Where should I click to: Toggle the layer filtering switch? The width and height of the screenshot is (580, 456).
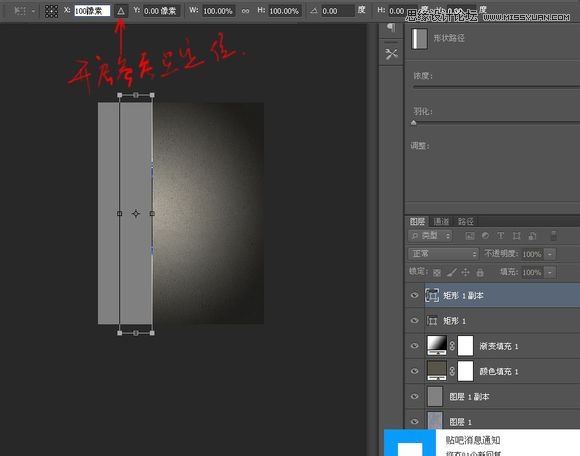pos(554,236)
